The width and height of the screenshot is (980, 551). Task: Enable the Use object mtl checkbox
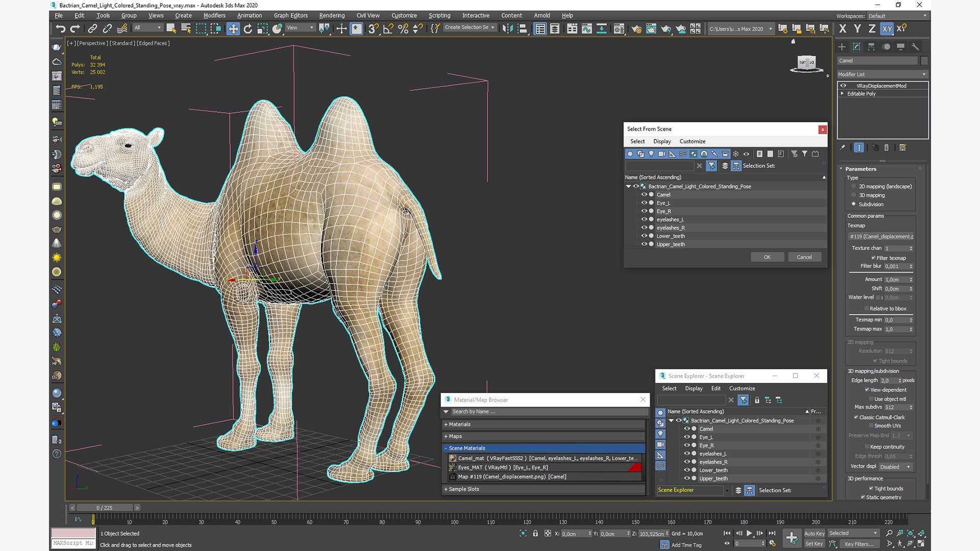tap(870, 399)
